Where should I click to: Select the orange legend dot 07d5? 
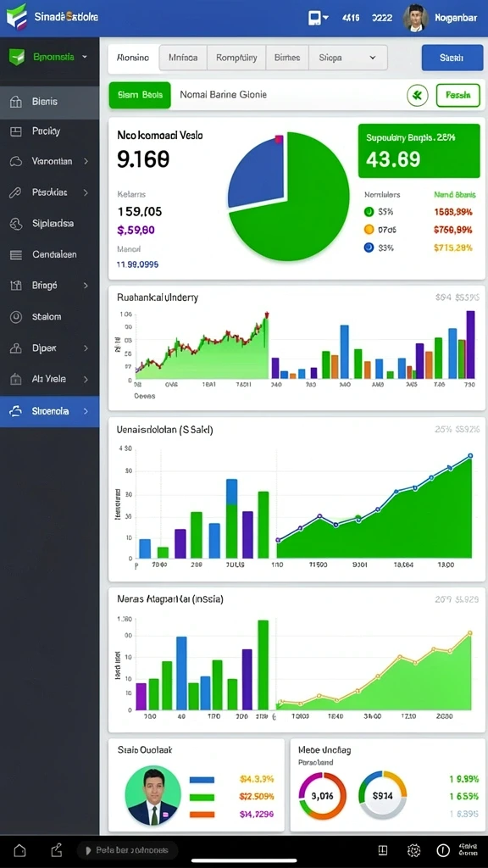coord(369,229)
